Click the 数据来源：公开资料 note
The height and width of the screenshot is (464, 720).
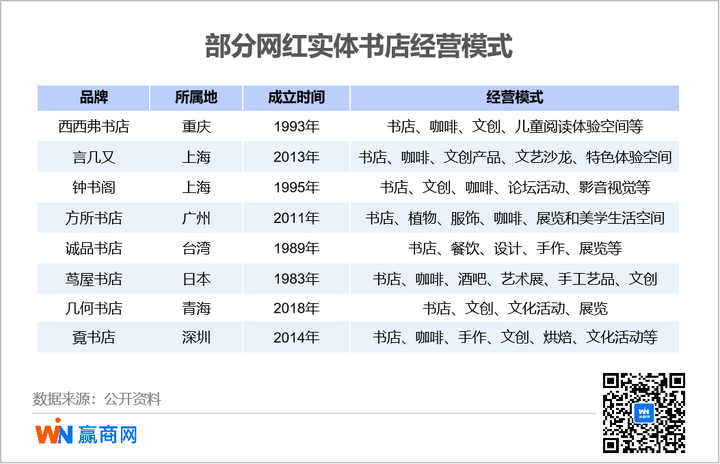[x=97, y=399]
